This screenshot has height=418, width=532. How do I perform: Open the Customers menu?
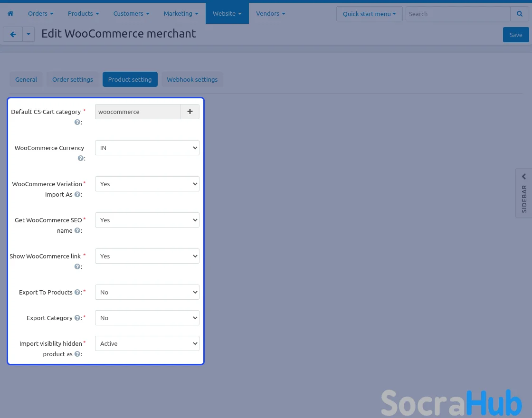[131, 14]
